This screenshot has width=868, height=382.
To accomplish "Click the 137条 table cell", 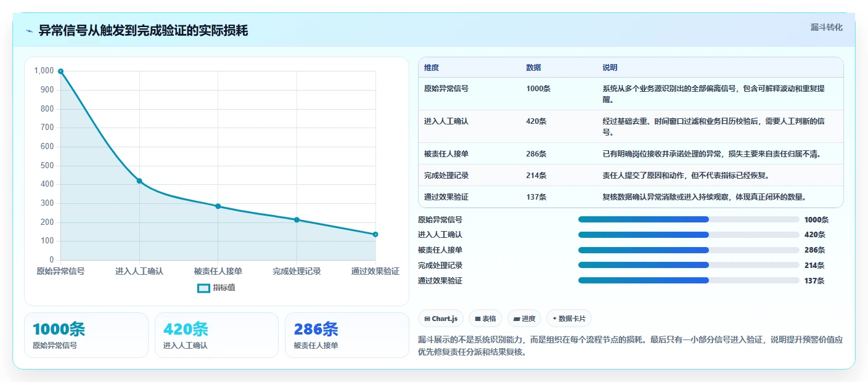I will click(536, 197).
